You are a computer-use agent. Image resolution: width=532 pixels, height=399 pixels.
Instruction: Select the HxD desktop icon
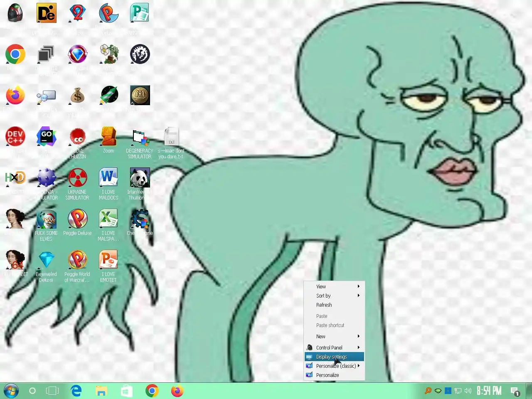[15, 178]
